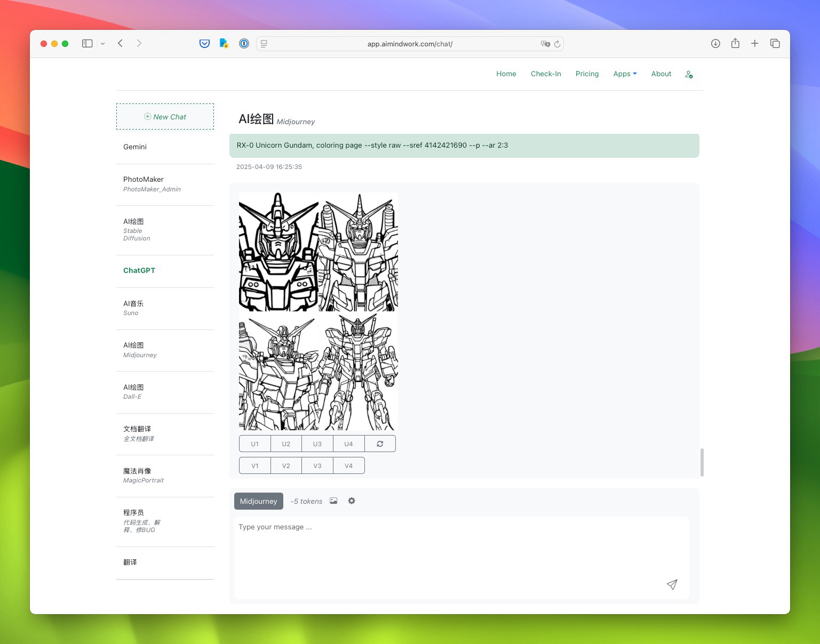Upscale the second image with U2
The image size is (820, 644).
point(286,444)
